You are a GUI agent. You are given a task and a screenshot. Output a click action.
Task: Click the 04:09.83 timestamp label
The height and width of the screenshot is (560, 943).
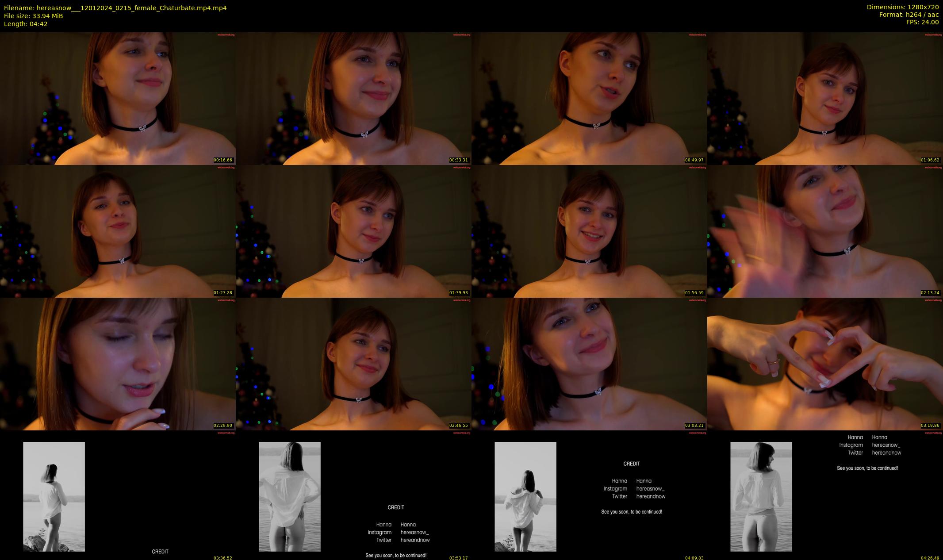pyautogui.click(x=694, y=558)
